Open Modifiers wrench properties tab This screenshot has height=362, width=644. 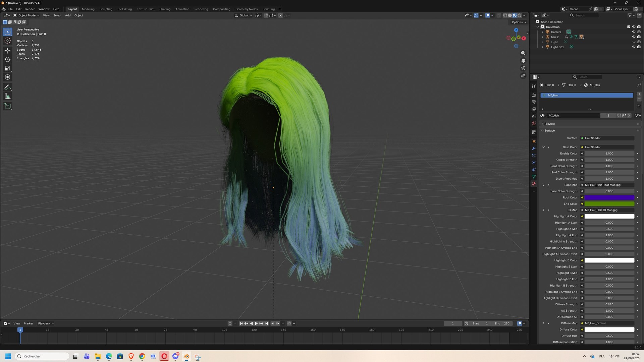534,148
